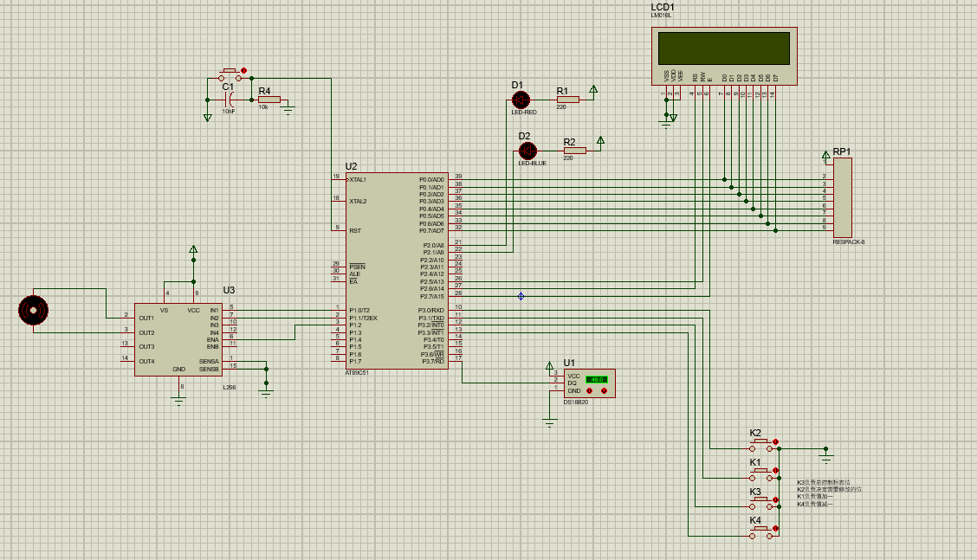Viewport: 977px width, 560px height.
Task: Toggle the red latch dot on K1
Action: point(776,470)
